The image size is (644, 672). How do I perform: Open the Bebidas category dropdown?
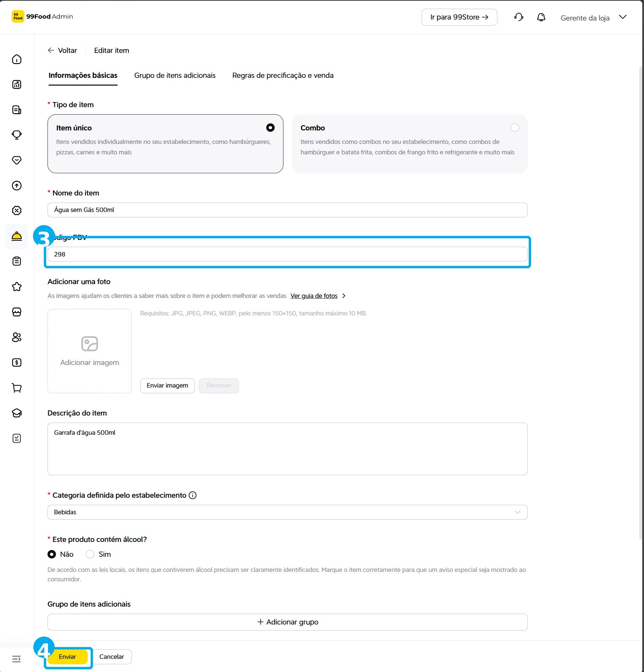click(287, 512)
